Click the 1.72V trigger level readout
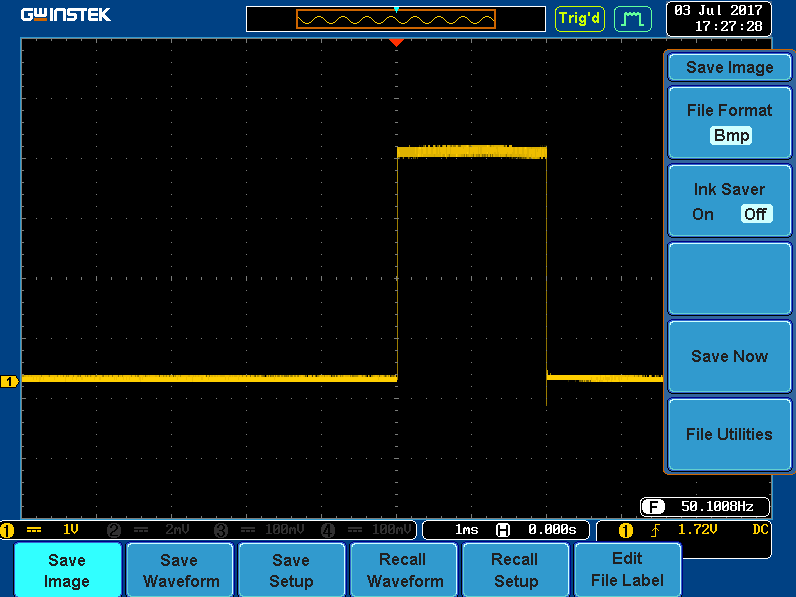Viewport: 796px width, 597px height. click(698, 529)
